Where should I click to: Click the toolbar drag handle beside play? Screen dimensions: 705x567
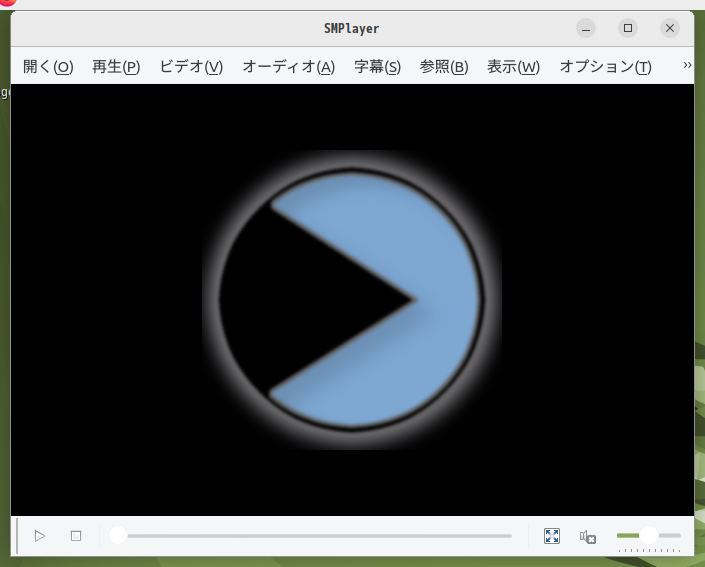click(x=17, y=536)
